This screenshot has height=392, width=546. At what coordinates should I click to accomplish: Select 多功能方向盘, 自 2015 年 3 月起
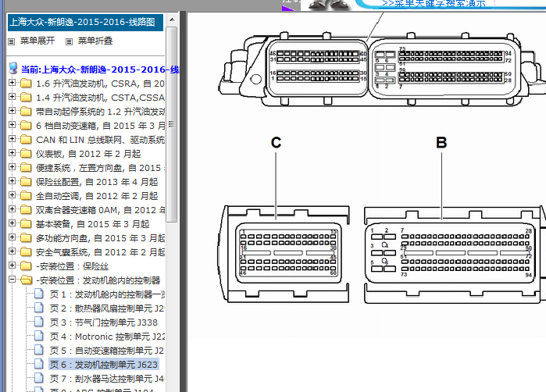point(100,238)
